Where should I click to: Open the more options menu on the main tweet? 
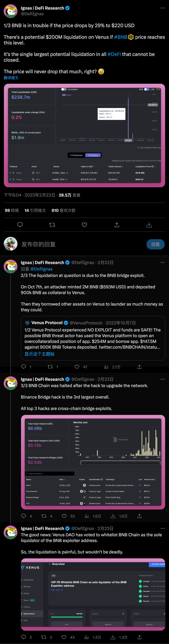[x=162, y=8]
